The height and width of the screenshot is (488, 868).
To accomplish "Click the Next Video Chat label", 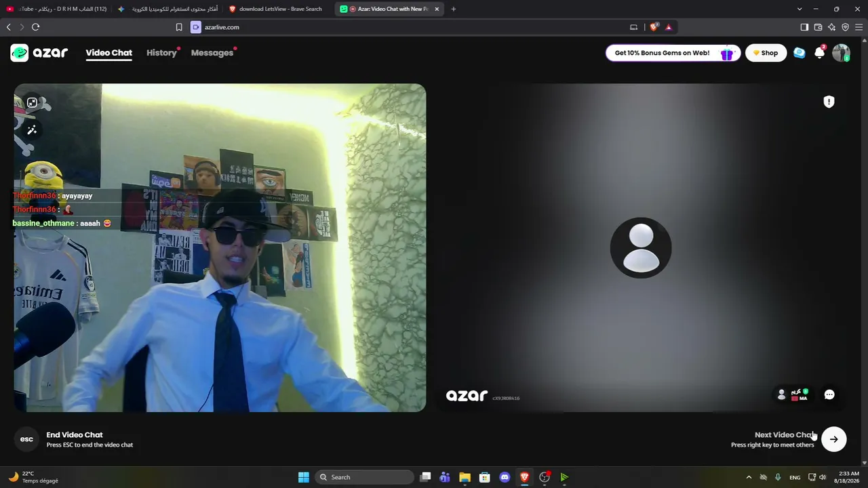I will coord(785,435).
